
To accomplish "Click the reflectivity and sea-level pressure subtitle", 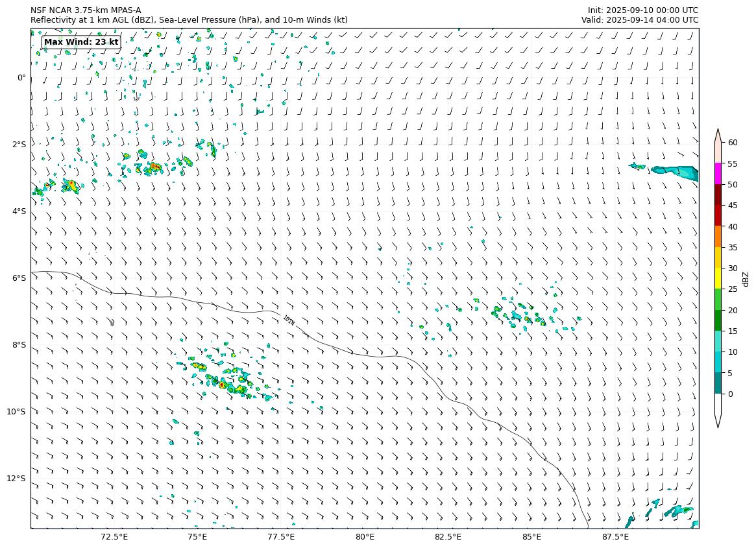I will click(189, 20).
